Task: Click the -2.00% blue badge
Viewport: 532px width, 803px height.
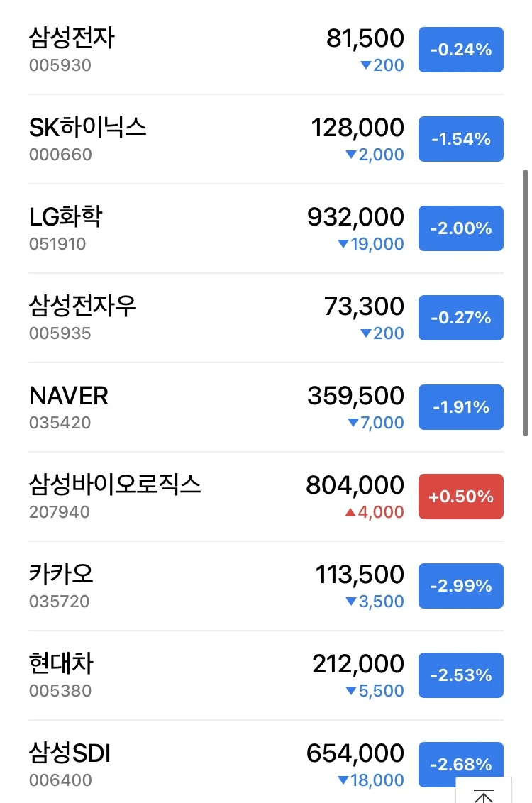Action: [x=461, y=228]
